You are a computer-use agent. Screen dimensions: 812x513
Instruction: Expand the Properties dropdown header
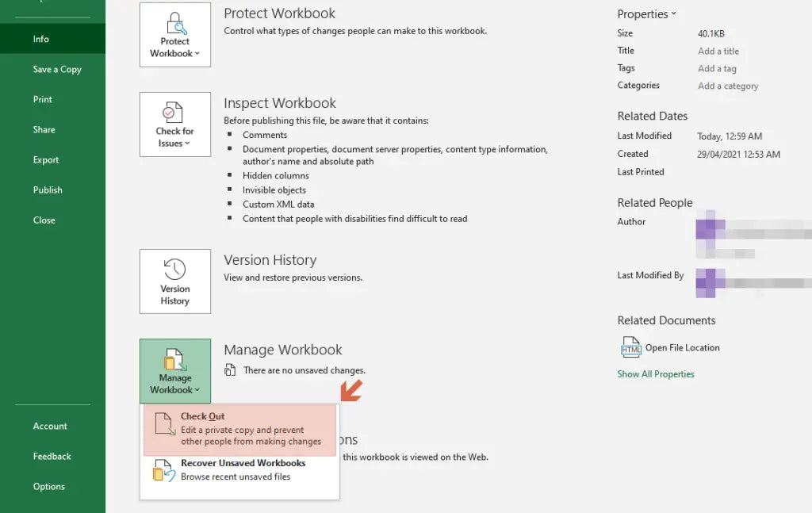pos(647,14)
